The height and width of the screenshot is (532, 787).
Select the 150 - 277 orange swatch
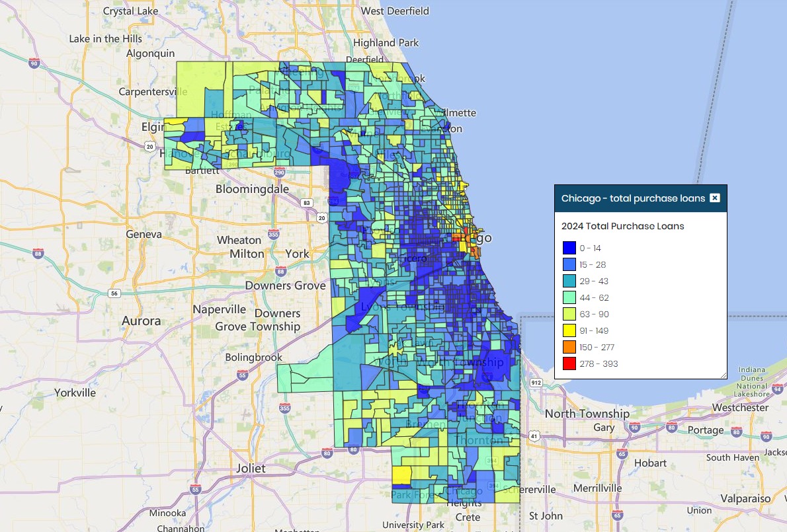point(569,347)
